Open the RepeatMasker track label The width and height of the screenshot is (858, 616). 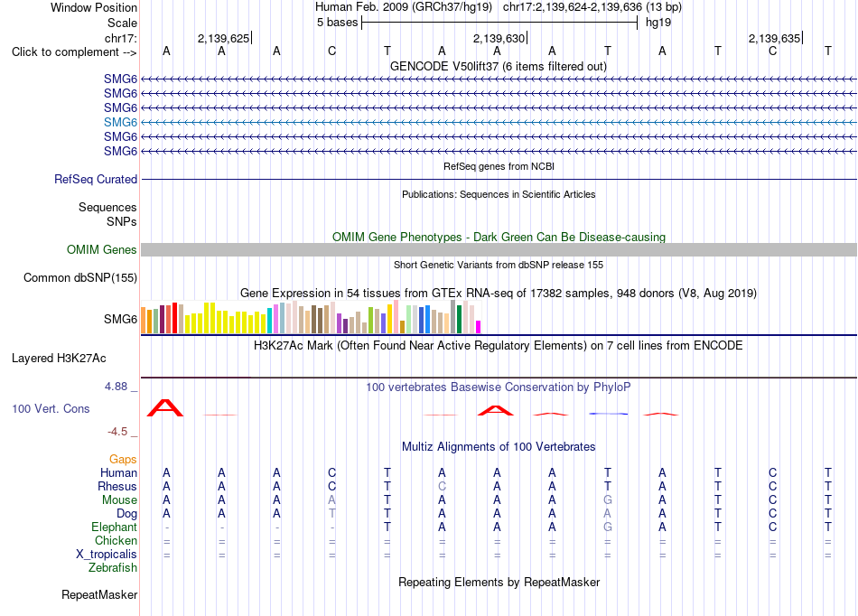pyautogui.click(x=99, y=594)
